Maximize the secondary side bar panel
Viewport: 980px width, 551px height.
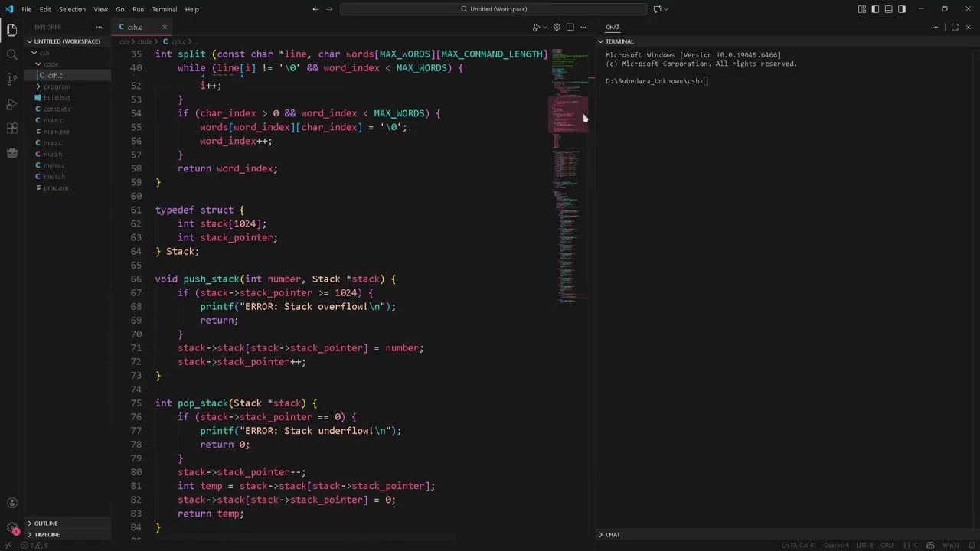pos(955,27)
